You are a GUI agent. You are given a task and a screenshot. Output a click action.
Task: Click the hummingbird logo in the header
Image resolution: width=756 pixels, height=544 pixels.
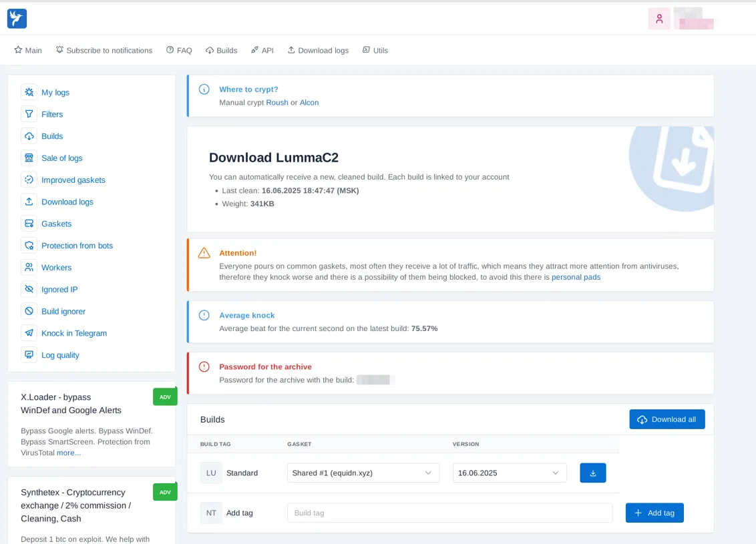tap(17, 19)
